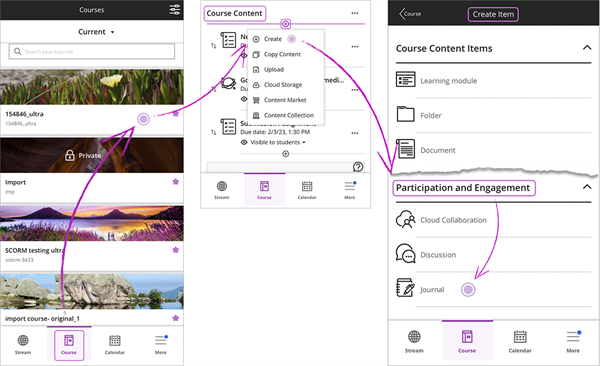The image size is (600, 366).
Task: Open the 154846_ultra course thumbnail
Action: tap(92, 87)
